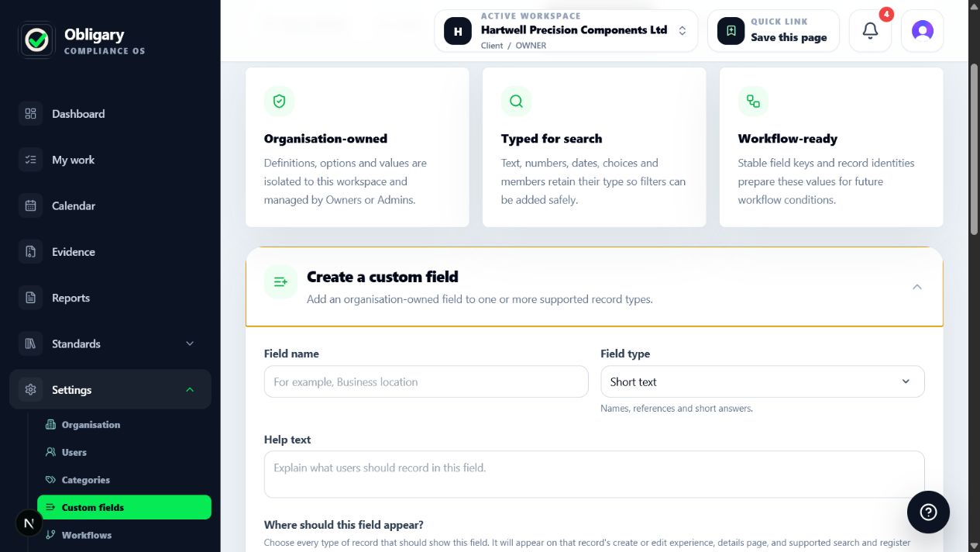Viewport: 980px width, 552px height.
Task: Open My work from sidebar
Action: (110, 160)
